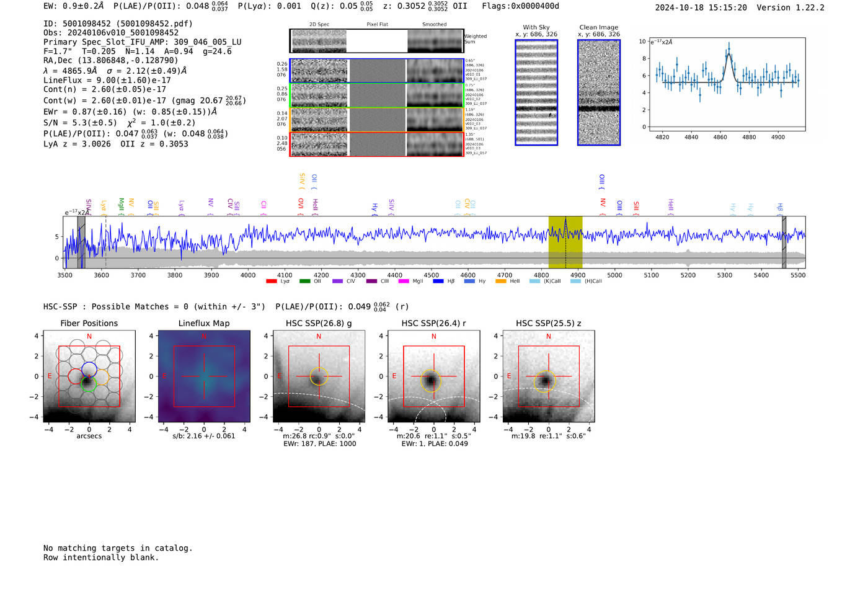Image resolution: width=868 pixels, height=591 pixels.
Task: Select the green fiber circle in Fiber Positions
Action: pos(88,384)
